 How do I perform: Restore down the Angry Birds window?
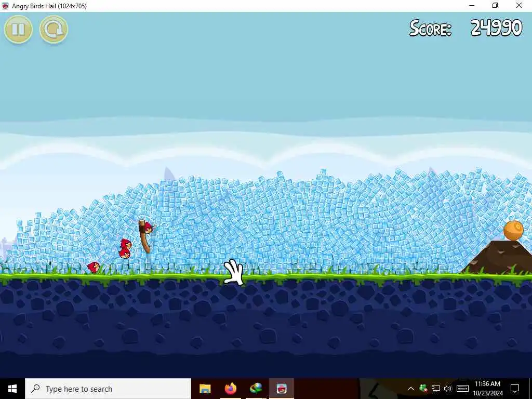495,6
